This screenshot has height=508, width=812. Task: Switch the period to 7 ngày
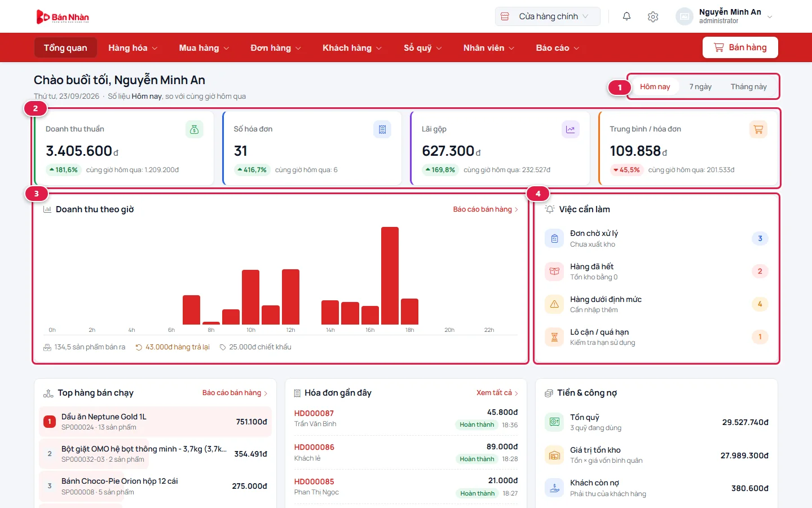point(700,86)
